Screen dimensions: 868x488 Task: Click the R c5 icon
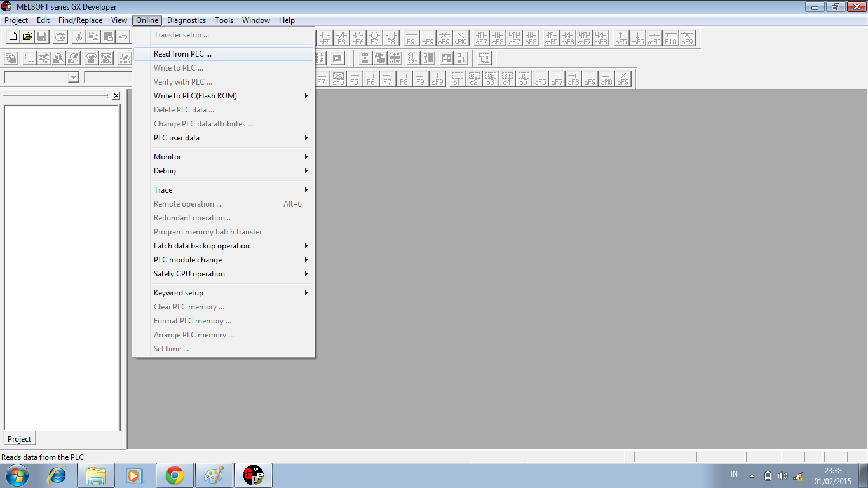point(524,78)
